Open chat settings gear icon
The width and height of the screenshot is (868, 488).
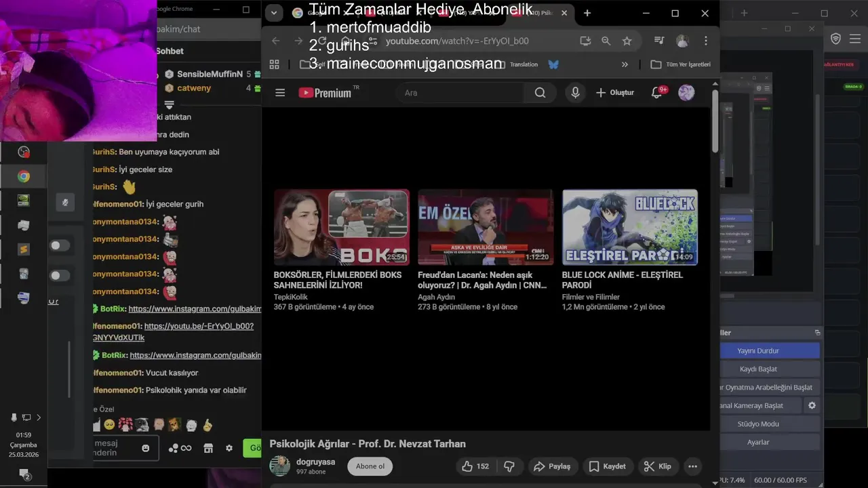229,448
